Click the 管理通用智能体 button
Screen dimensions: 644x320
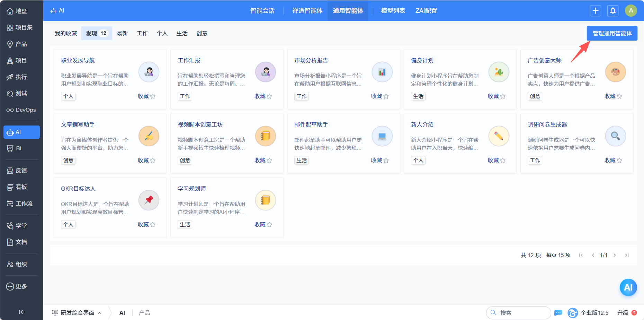tap(612, 33)
